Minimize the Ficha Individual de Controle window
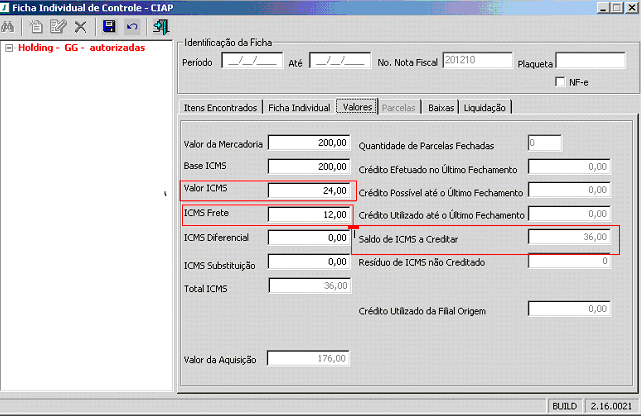 click(603, 8)
